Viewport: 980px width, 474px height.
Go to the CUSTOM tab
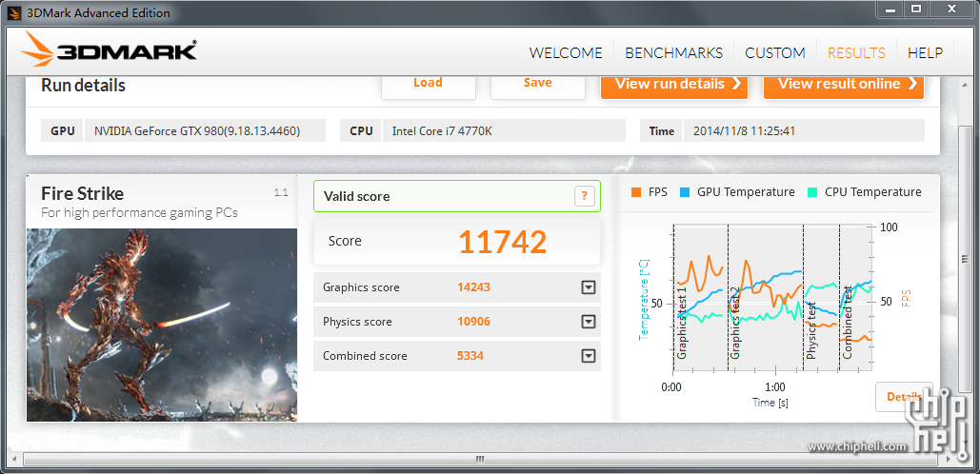point(775,53)
